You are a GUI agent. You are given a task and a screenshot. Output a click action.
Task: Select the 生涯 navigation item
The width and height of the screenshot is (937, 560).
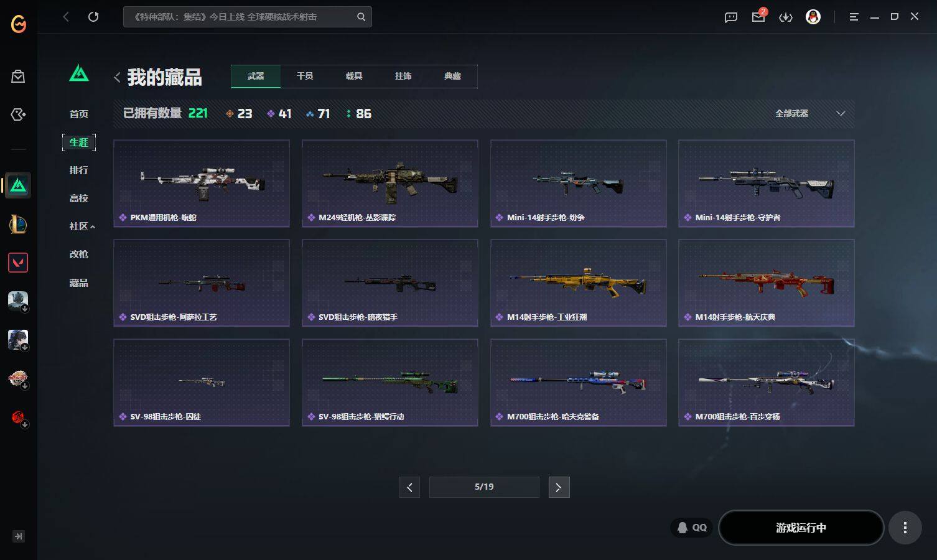(79, 142)
